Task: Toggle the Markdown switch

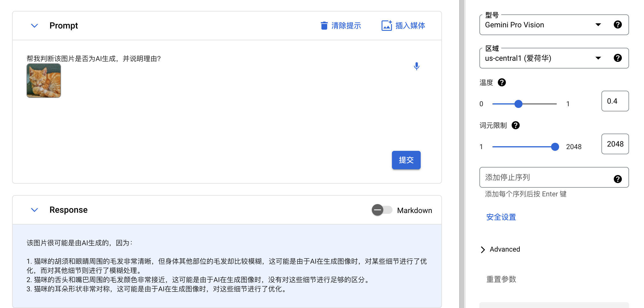Action: (x=382, y=210)
